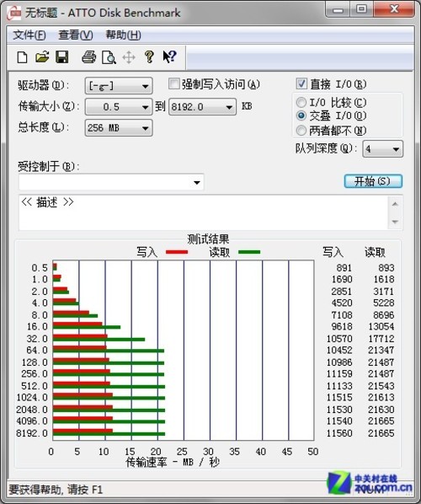Click the 0.5 row read value 893
The height and width of the screenshot is (504, 421).
[386, 268]
